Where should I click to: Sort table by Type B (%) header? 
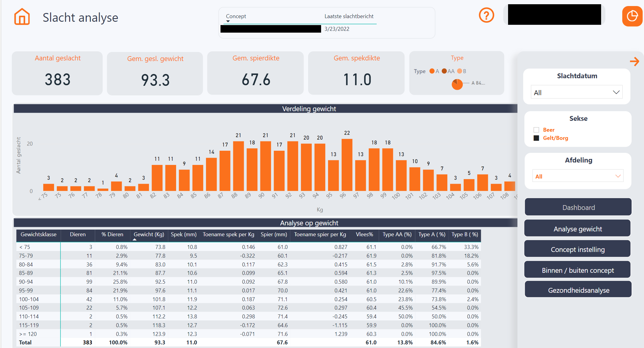coord(465,234)
